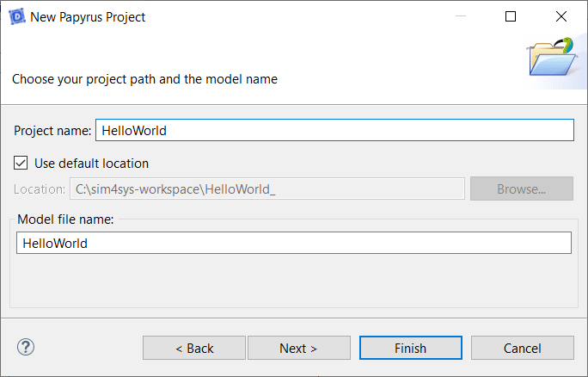The height and width of the screenshot is (377, 588).
Task: Click the 'Location:' label
Action: [40, 189]
